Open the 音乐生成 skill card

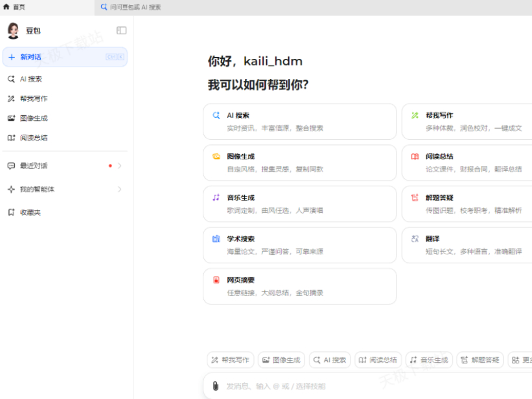tap(298, 203)
